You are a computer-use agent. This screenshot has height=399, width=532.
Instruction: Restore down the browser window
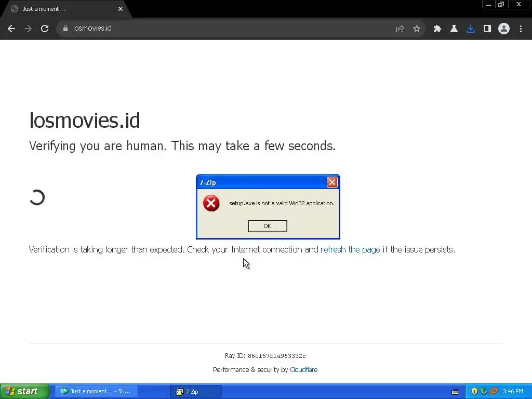pyautogui.click(x=501, y=5)
